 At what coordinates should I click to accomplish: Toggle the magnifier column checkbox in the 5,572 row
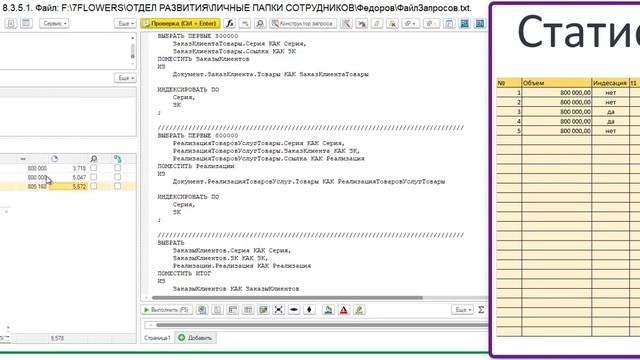pos(93,186)
